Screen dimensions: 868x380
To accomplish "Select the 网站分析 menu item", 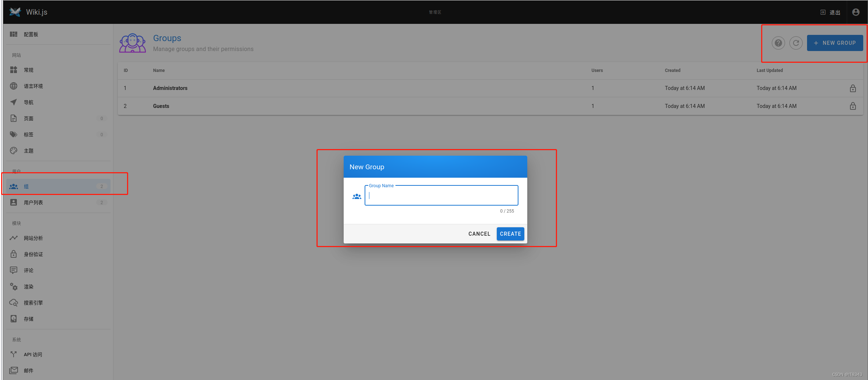I will click(58, 238).
